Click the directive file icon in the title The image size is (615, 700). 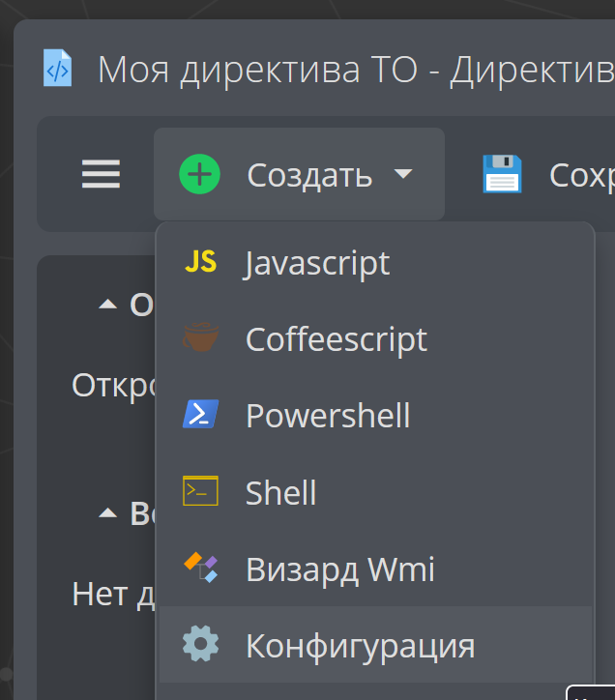point(57,68)
